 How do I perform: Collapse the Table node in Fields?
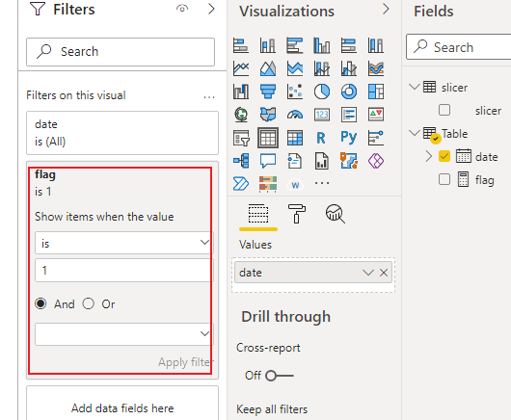coord(415,133)
